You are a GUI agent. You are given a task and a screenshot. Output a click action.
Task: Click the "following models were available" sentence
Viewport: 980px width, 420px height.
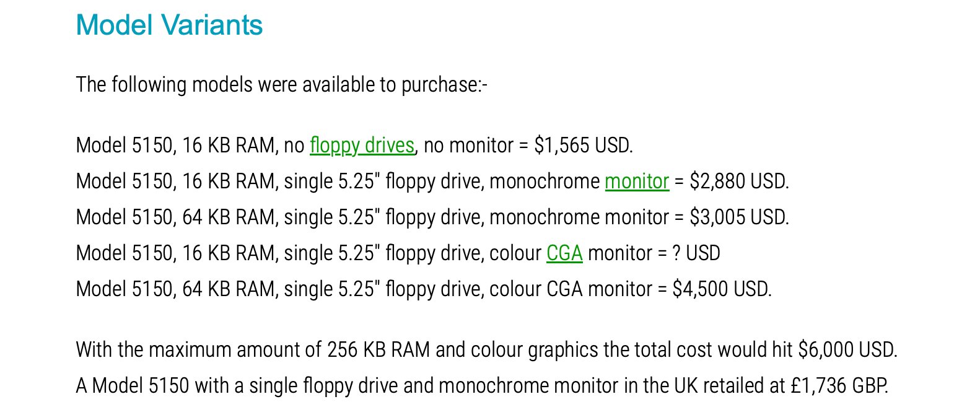(281, 85)
